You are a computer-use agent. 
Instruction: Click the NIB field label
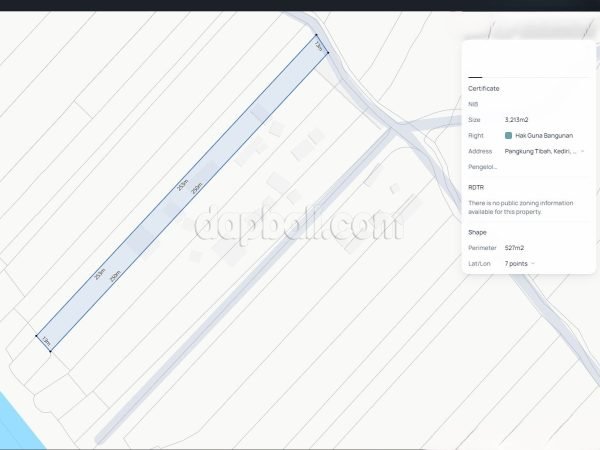point(473,103)
